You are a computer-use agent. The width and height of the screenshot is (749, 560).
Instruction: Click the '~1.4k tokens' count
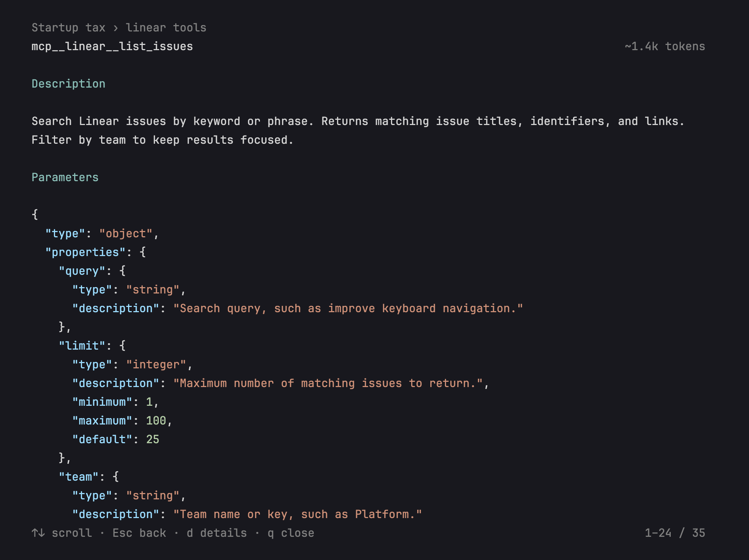click(665, 46)
